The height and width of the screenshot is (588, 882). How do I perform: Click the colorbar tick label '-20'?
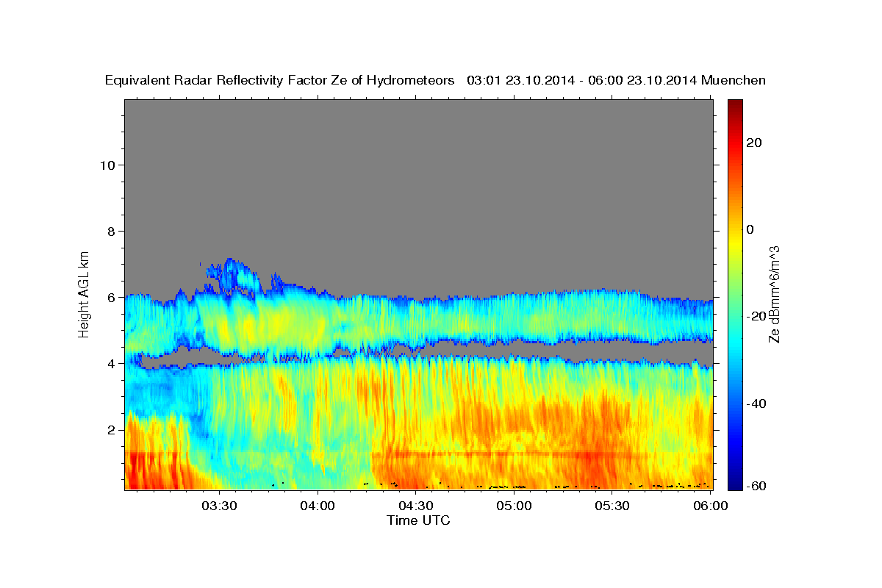(x=757, y=316)
